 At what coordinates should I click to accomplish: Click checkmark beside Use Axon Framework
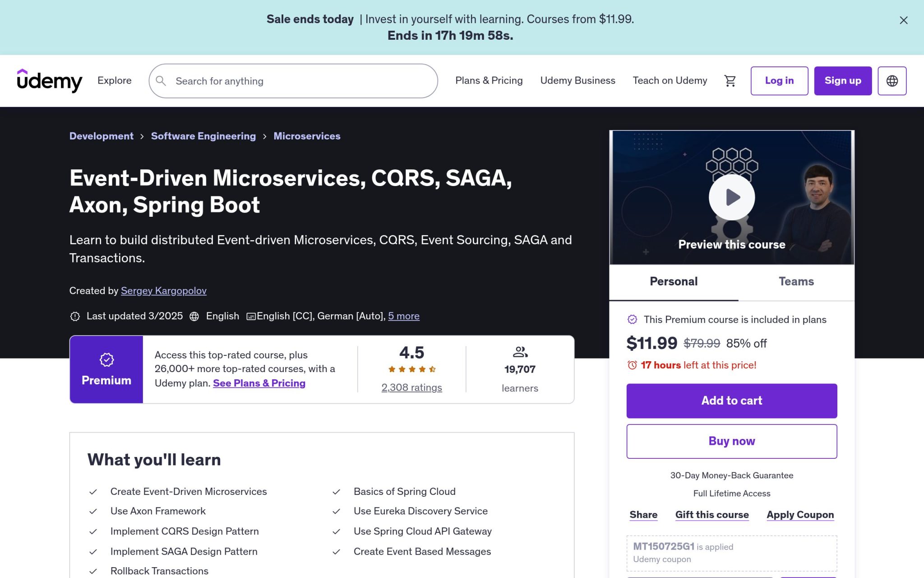(x=93, y=511)
